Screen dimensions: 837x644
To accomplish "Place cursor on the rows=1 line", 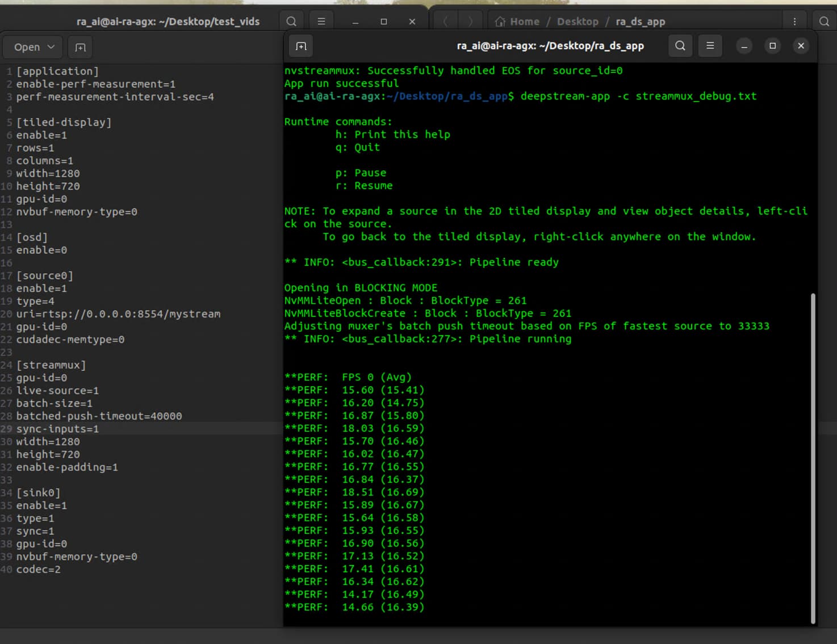I will pyautogui.click(x=35, y=148).
